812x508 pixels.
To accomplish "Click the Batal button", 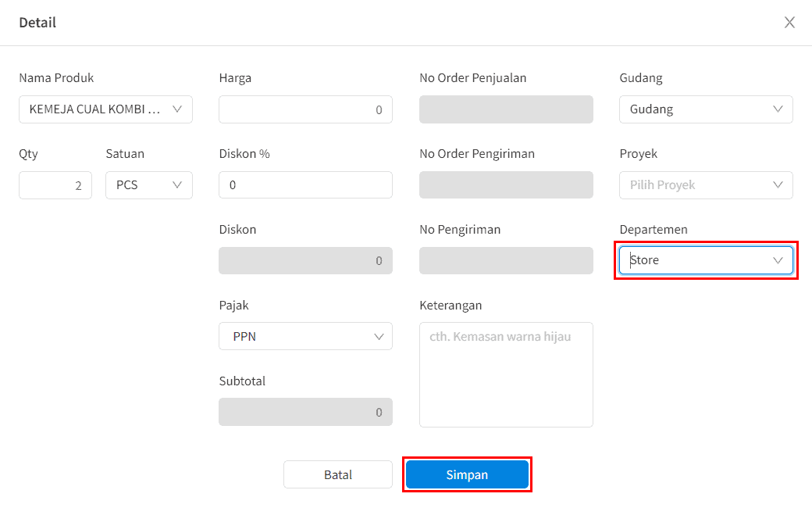I will tap(337, 475).
